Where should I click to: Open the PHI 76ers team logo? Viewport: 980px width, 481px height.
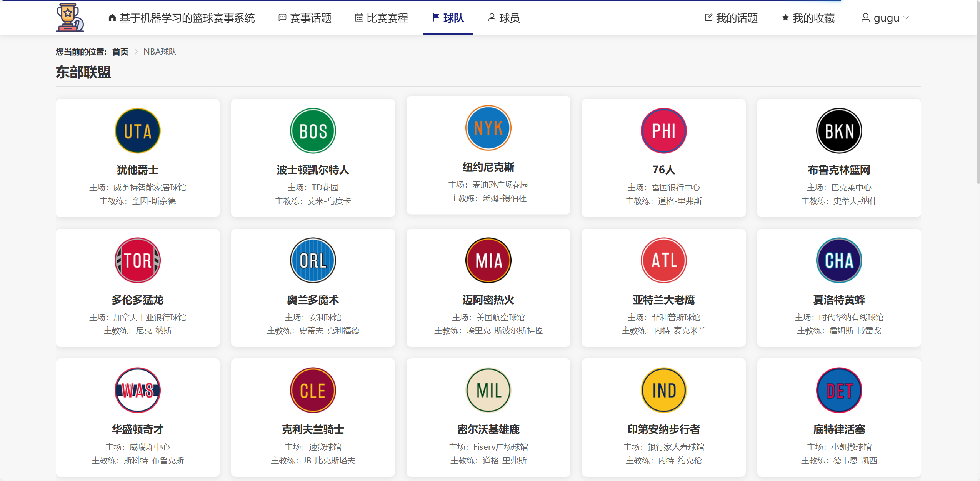coord(664,131)
